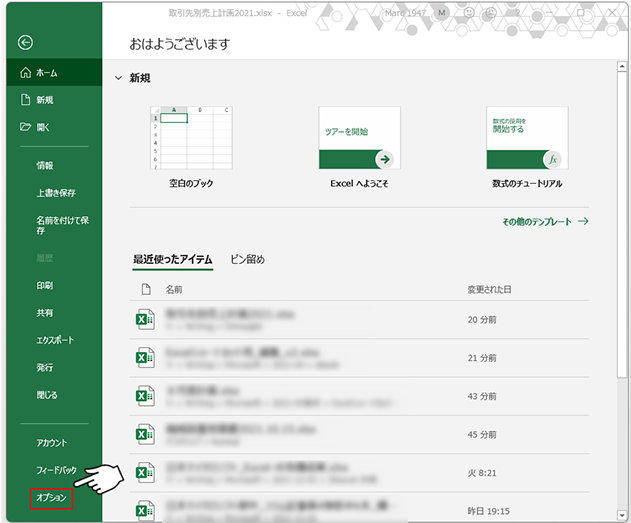Click the arrow icon on ツアーを開始 card
The image size is (631, 523).
(385, 159)
